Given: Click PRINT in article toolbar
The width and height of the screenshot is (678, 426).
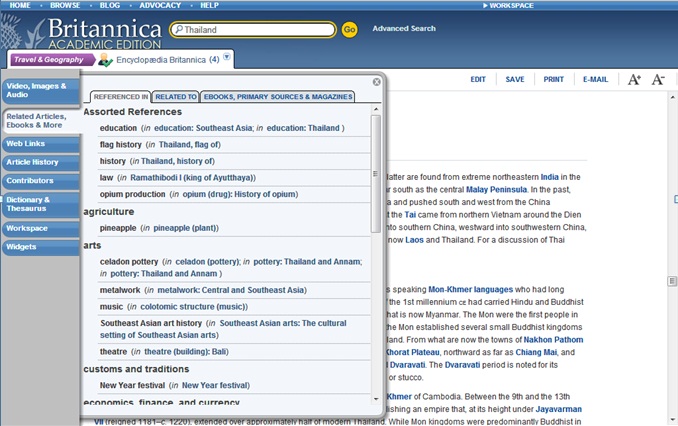Looking at the screenshot, I should tap(553, 80).
